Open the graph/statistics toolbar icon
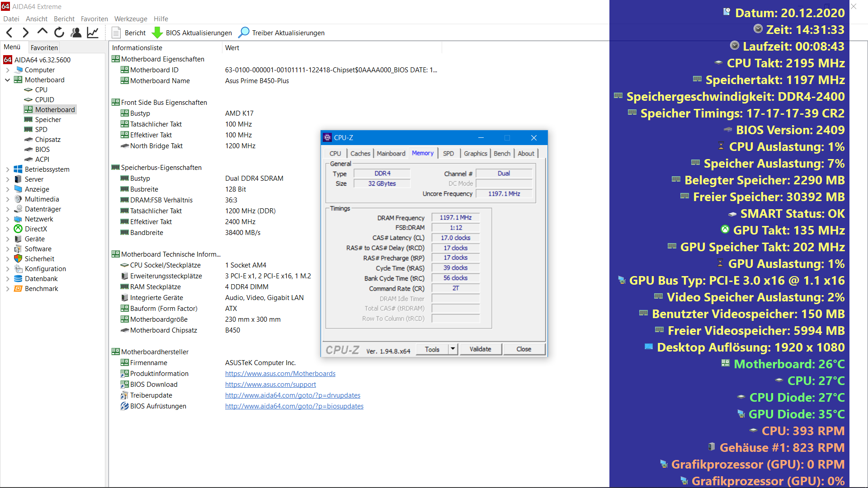The width and height of the screenshot is (868, 488). [92, 32]
